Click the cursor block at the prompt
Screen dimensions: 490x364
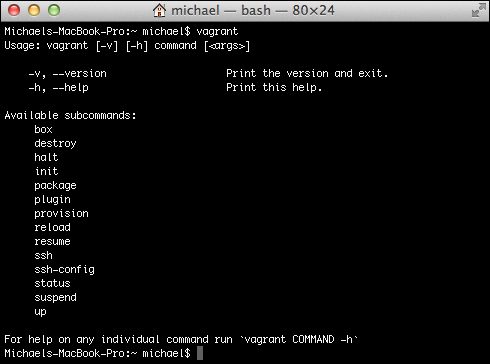point(200,353)
